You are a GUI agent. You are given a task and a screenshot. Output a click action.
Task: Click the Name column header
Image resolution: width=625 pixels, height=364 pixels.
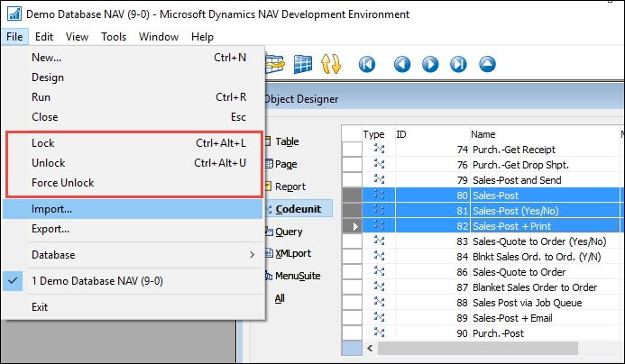[x=545, y=134]
